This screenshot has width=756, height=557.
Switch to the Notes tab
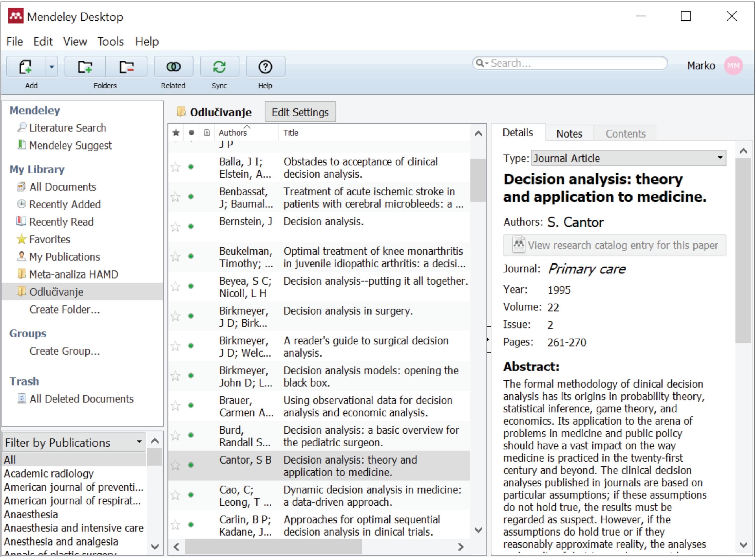click(x=569, y=133)
